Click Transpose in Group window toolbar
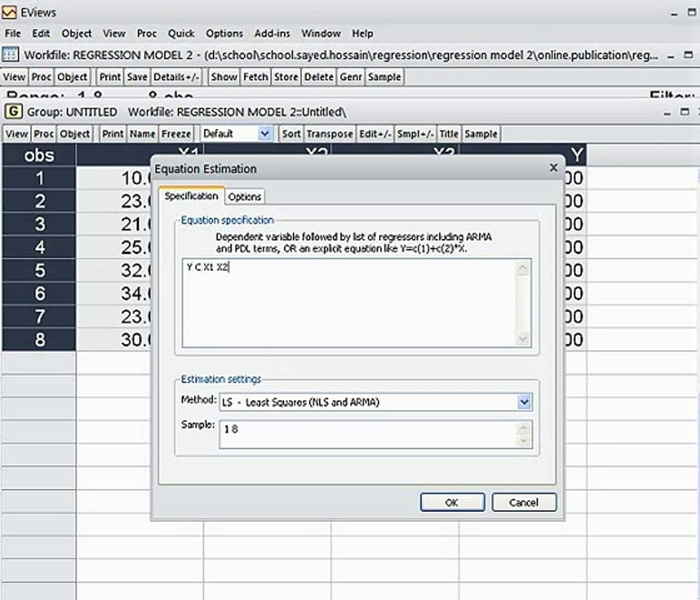 tap(330, 133)
